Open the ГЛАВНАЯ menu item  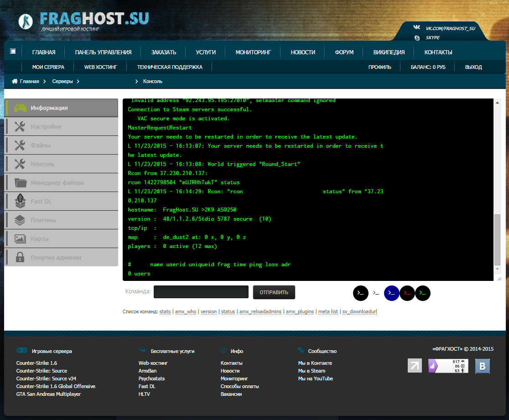click(x=44, y=52)
